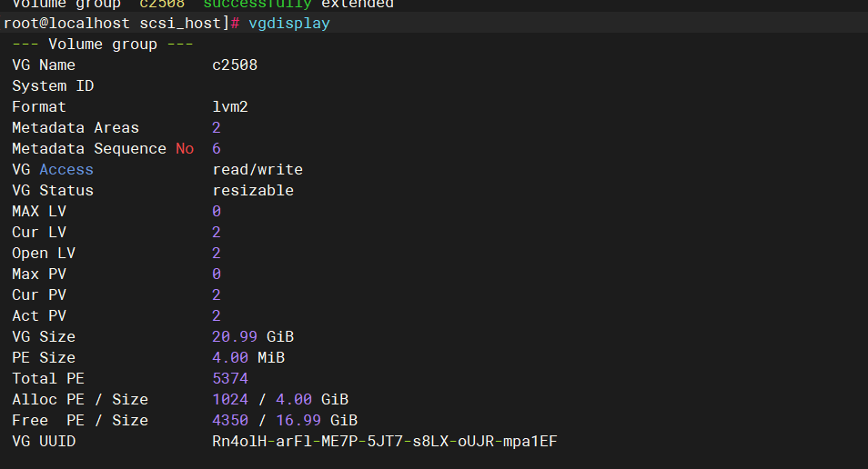Screen dimensions: 868x469
Task: Select the Max PV value 0
Action: pyautogui.click(x=217, y=274)
